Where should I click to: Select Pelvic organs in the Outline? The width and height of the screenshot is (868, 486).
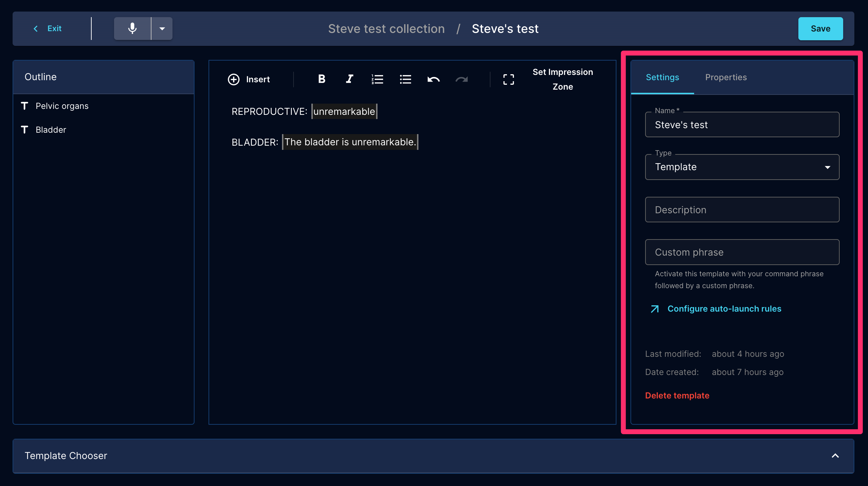pos(62,106)
